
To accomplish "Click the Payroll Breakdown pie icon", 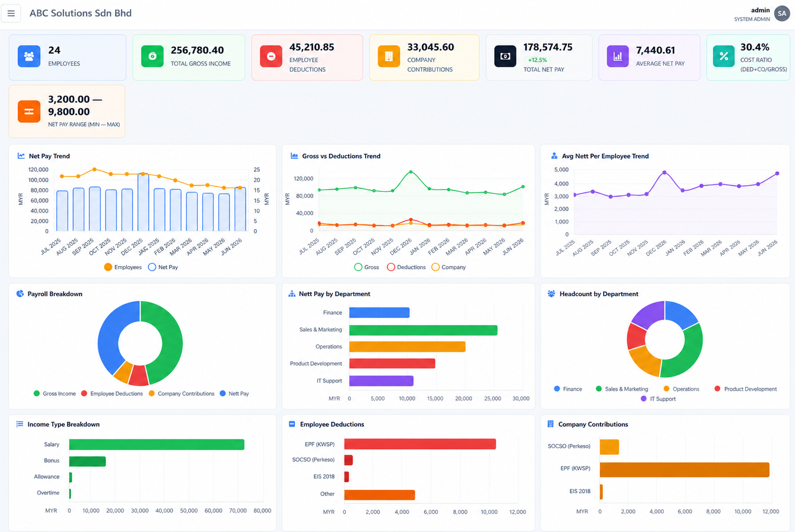I will pyautogui.click(x=20, y=293).
